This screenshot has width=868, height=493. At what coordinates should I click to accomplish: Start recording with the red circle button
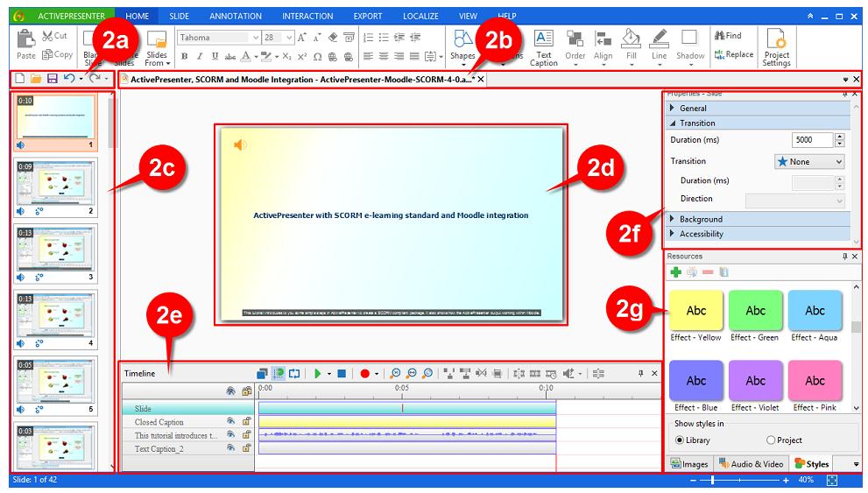(x=364, y=374)
